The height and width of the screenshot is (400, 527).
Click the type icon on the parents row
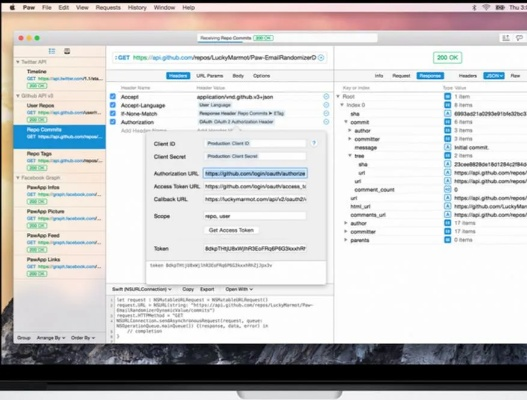tap(448, 240)
